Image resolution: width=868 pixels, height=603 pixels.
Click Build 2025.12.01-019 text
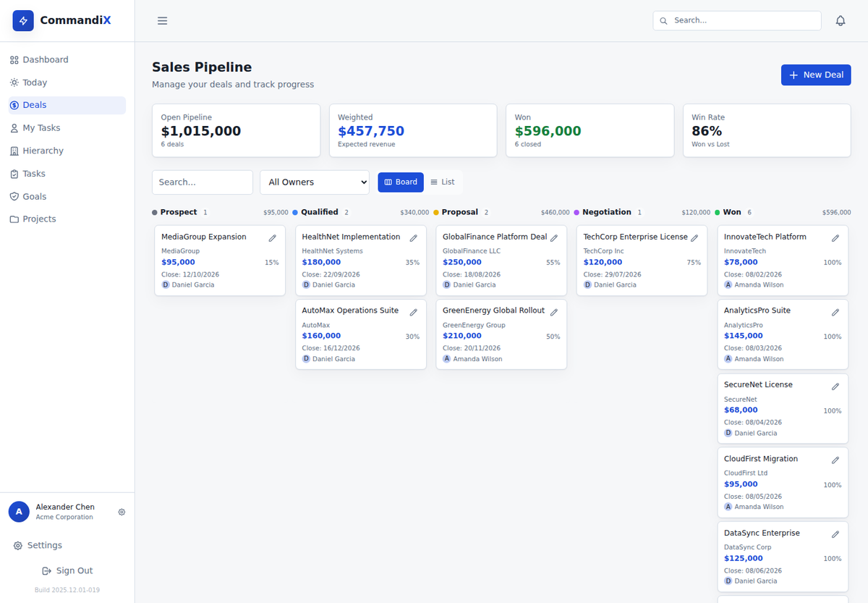67,590
